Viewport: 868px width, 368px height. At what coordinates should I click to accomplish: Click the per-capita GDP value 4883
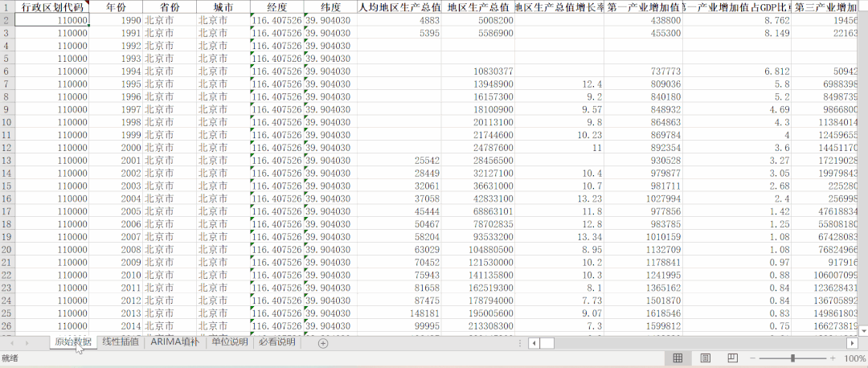399,20
